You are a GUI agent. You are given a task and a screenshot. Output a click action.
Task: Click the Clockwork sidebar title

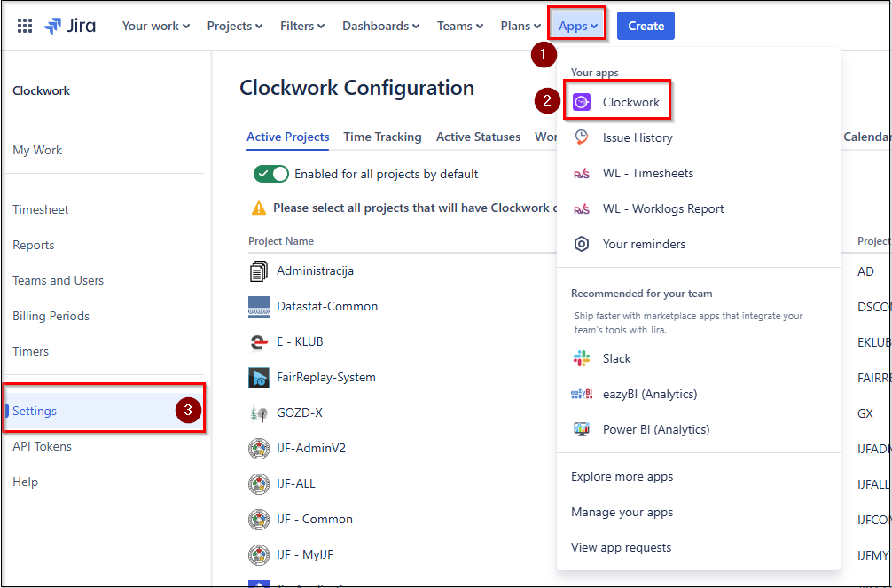(42, 91)
